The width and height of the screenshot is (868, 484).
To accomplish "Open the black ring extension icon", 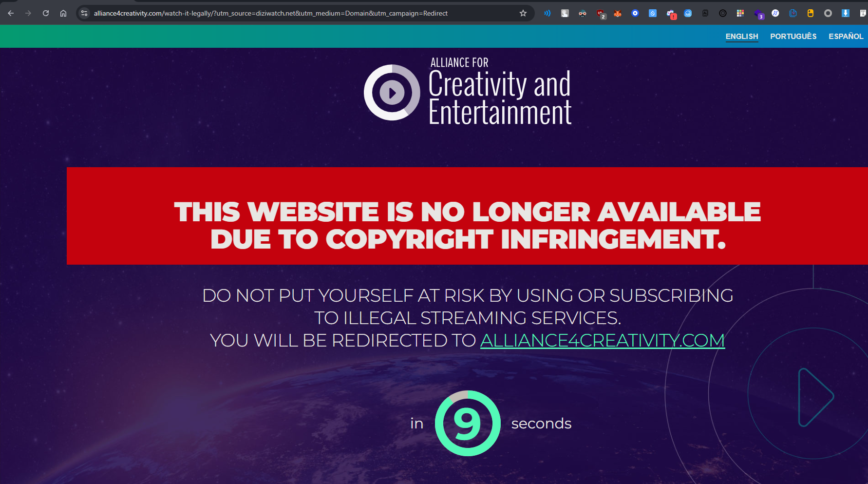I will pos(723,13).
